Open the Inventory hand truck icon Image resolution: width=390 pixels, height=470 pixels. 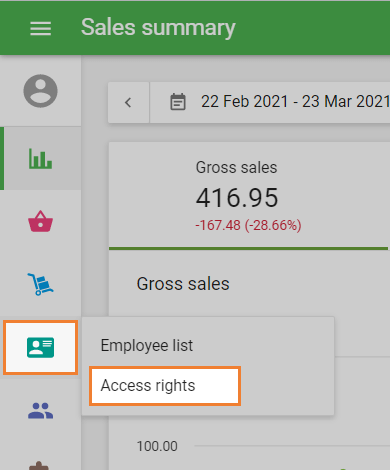coord(40,284)
